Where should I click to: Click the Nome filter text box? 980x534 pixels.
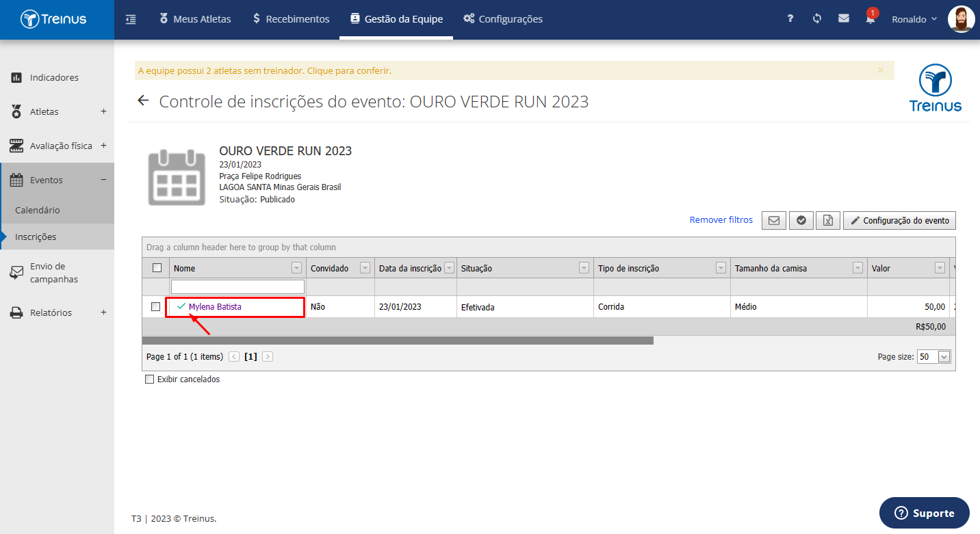coord(237,286)
